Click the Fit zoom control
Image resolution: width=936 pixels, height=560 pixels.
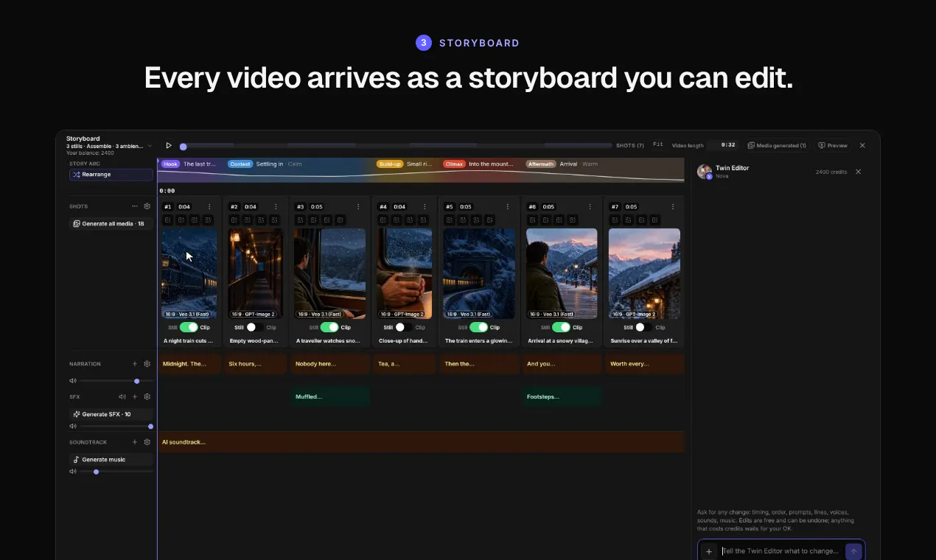click(658, 145)
